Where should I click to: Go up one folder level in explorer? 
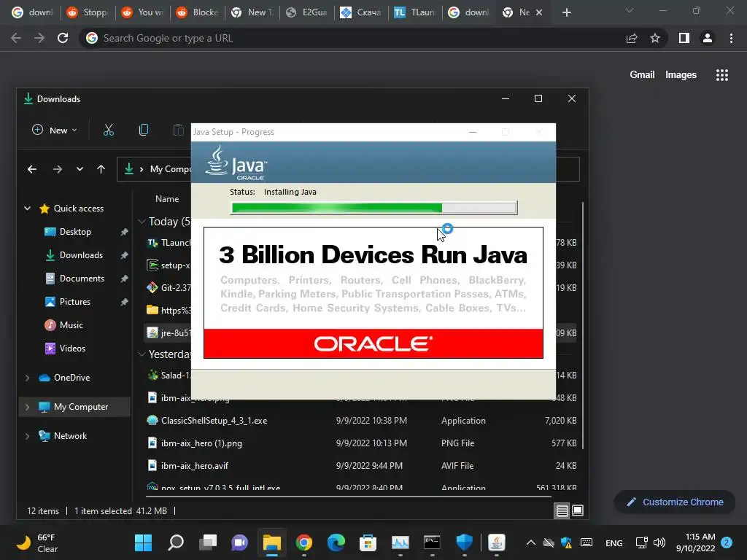[101, 169]
